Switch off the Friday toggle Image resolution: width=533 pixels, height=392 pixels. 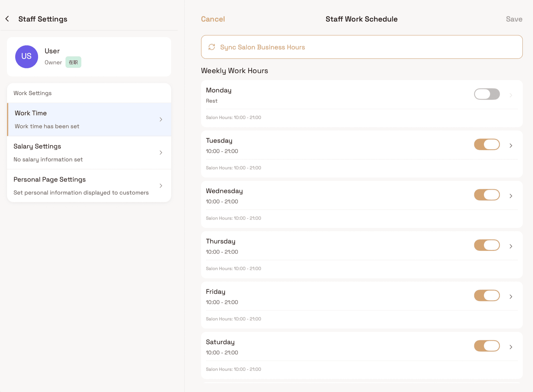(x=487, y=295)
